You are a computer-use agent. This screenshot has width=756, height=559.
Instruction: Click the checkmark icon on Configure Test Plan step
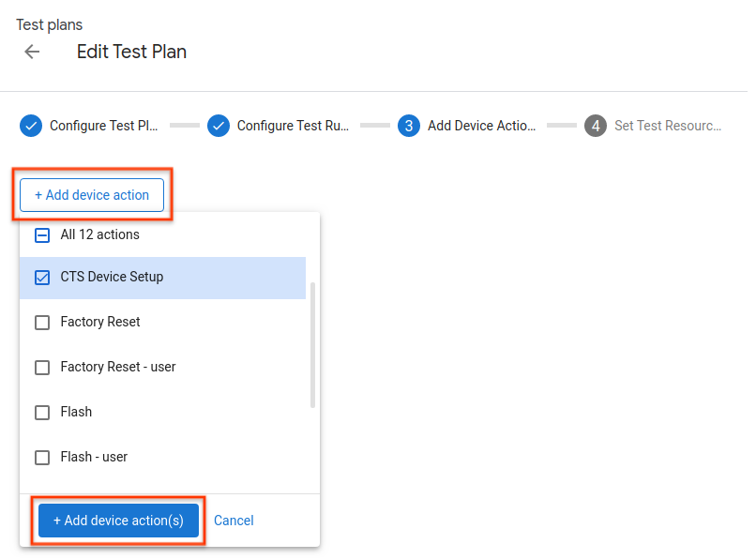30,125
